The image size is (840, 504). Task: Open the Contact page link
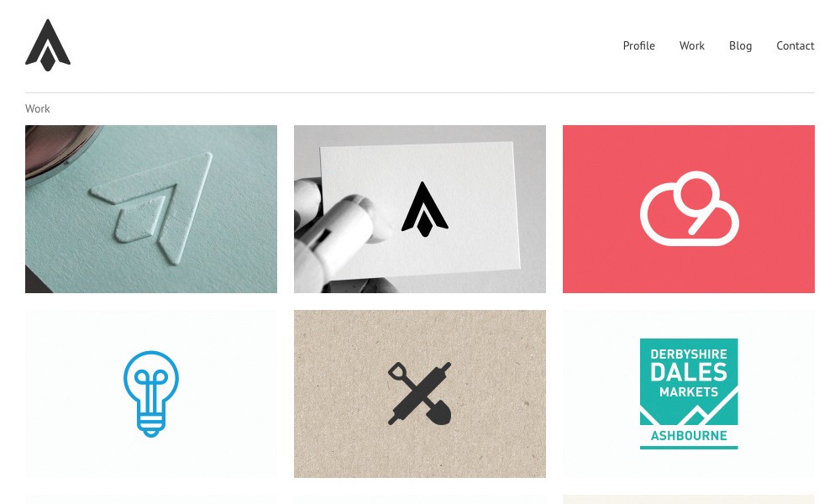(795, 45)
